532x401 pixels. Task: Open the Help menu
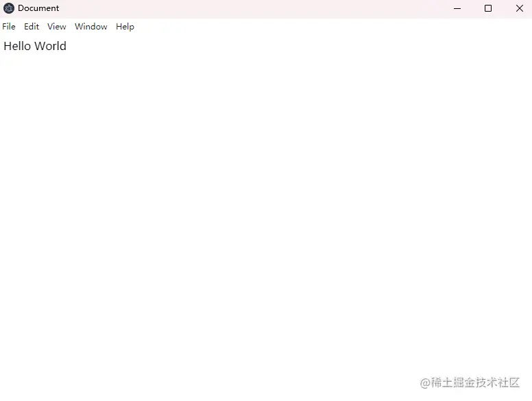[125, 27]
